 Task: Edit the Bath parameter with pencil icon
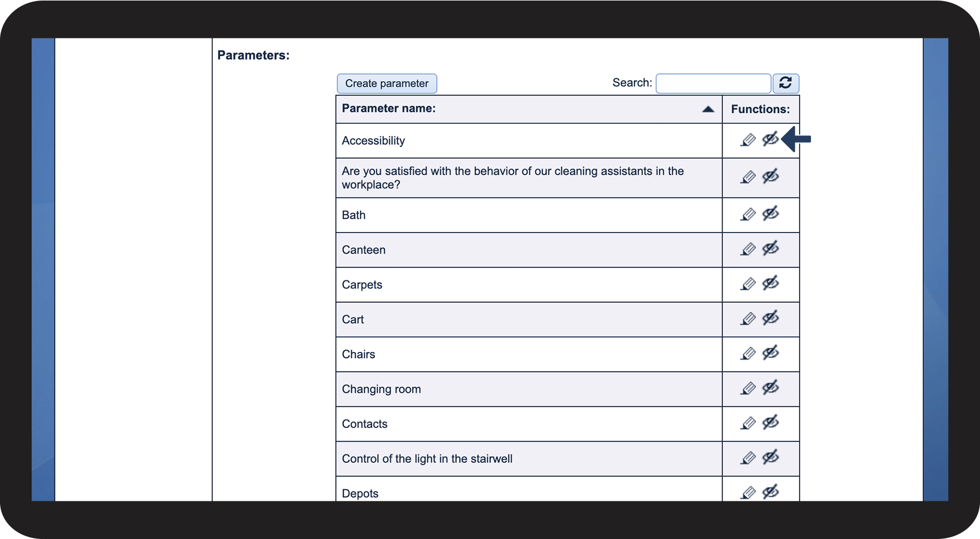point(748,214)
